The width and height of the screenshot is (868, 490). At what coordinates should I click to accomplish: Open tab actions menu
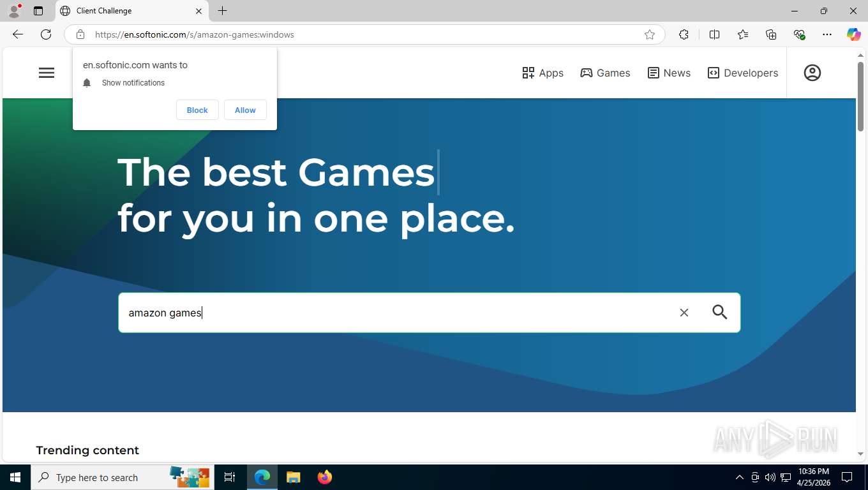pyautogui.click(x=38, y=11)
